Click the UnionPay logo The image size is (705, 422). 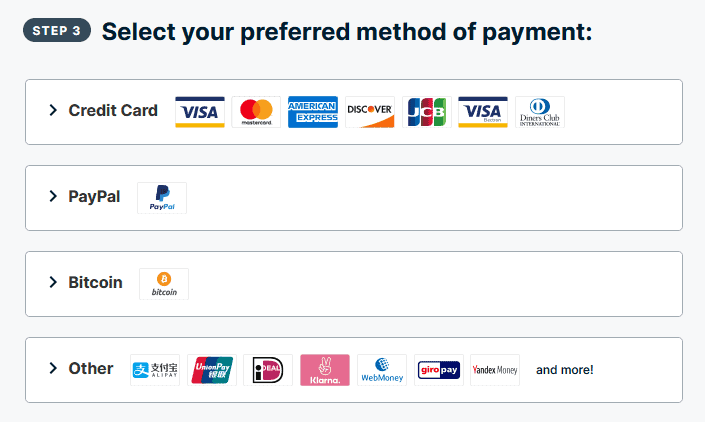pos(212,370)
